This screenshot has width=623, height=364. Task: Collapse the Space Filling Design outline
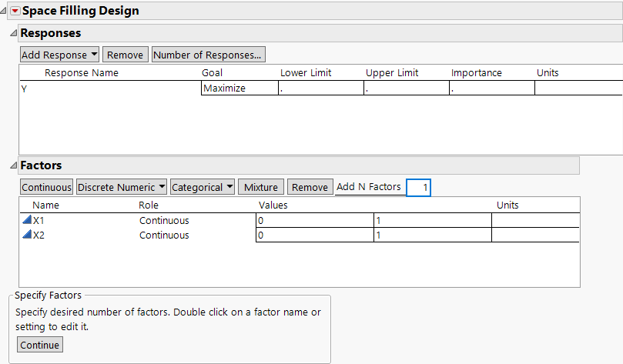click(x=4, y=11)
